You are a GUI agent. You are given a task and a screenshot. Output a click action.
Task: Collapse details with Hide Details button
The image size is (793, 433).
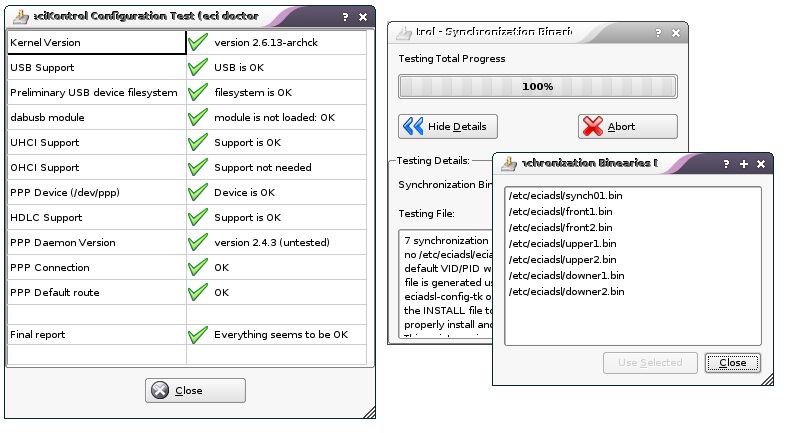pyautogui.click(x=448, y=126)
